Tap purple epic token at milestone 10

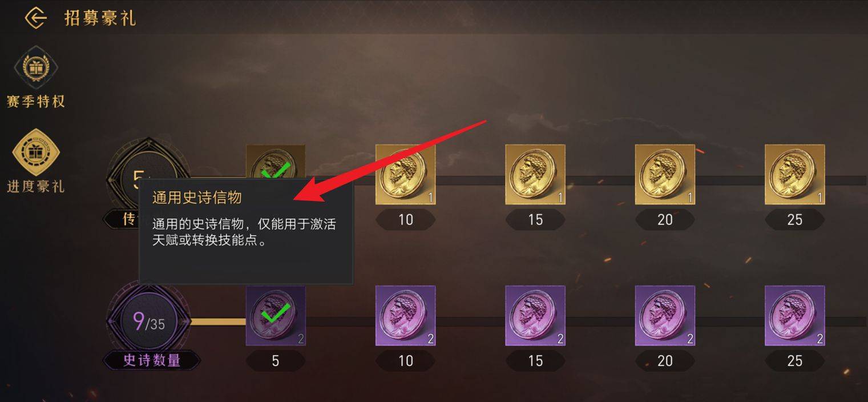(405, 316)
